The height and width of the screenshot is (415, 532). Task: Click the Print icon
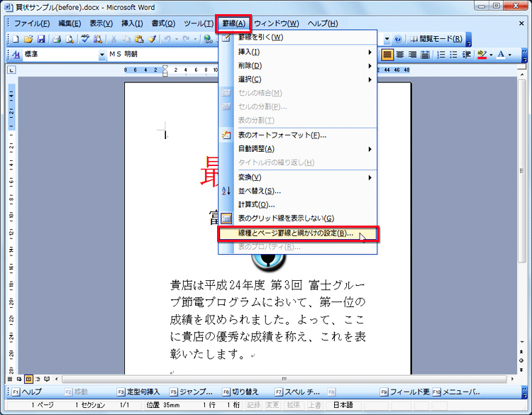(57, 39)
